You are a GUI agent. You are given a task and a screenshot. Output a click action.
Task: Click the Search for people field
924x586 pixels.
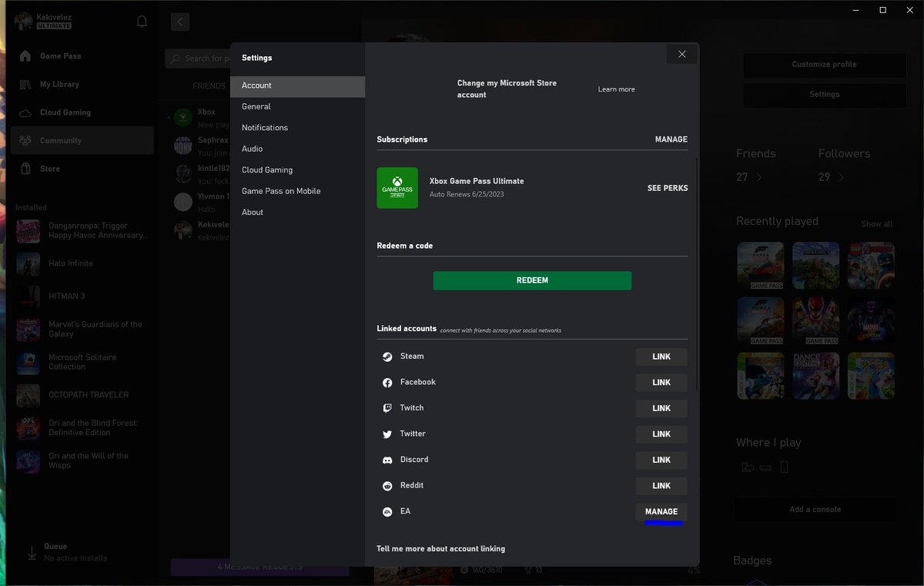[198, 59]
